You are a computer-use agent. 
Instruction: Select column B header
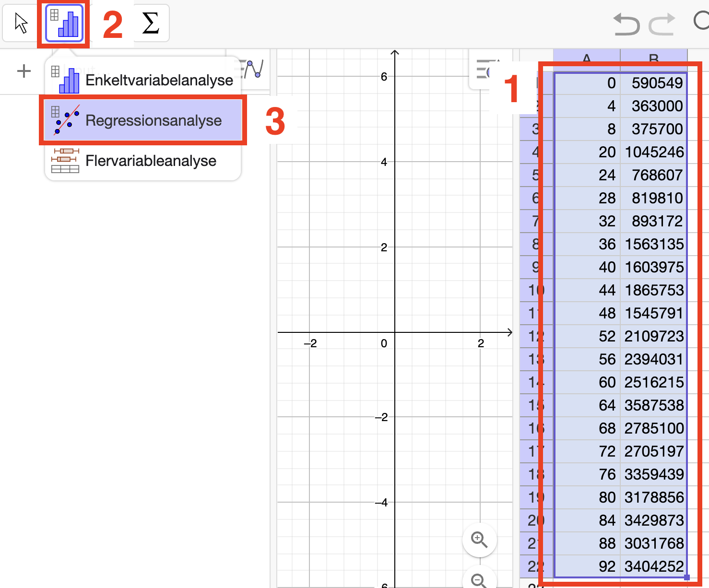[653, 59]
